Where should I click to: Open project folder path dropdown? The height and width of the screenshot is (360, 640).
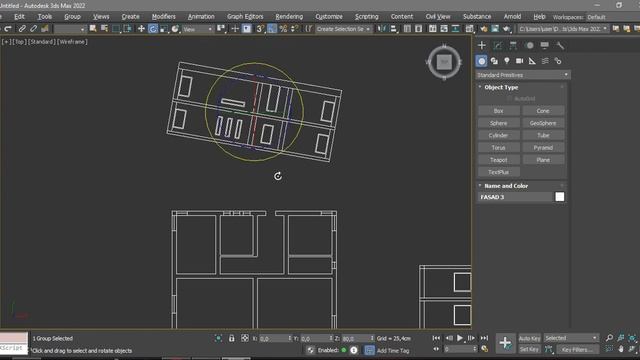coord(563,29)
